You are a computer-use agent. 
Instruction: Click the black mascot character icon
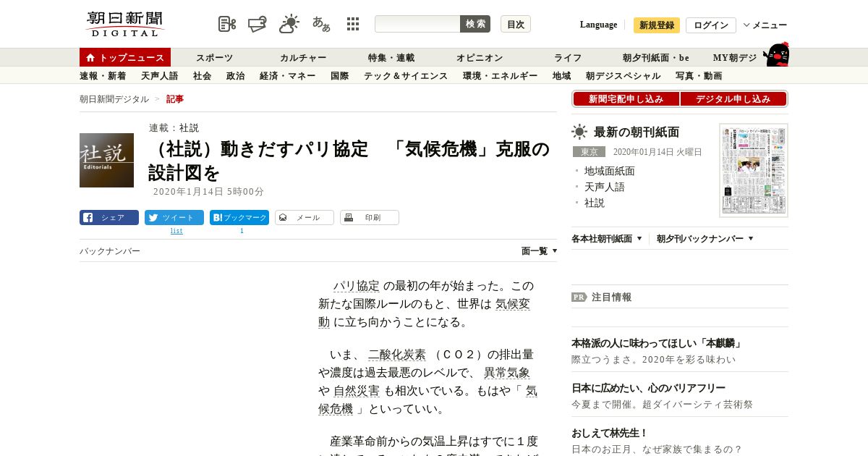[x=776, y=54]
